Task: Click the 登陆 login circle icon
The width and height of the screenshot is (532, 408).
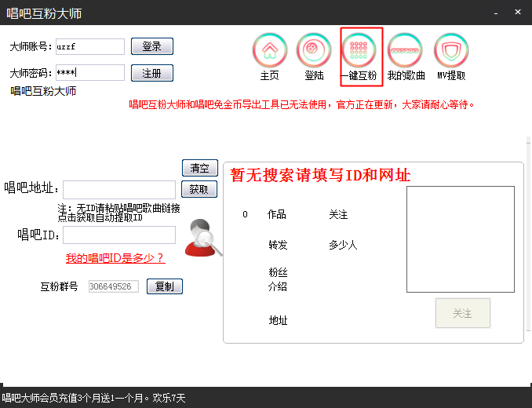Action: 314,50
